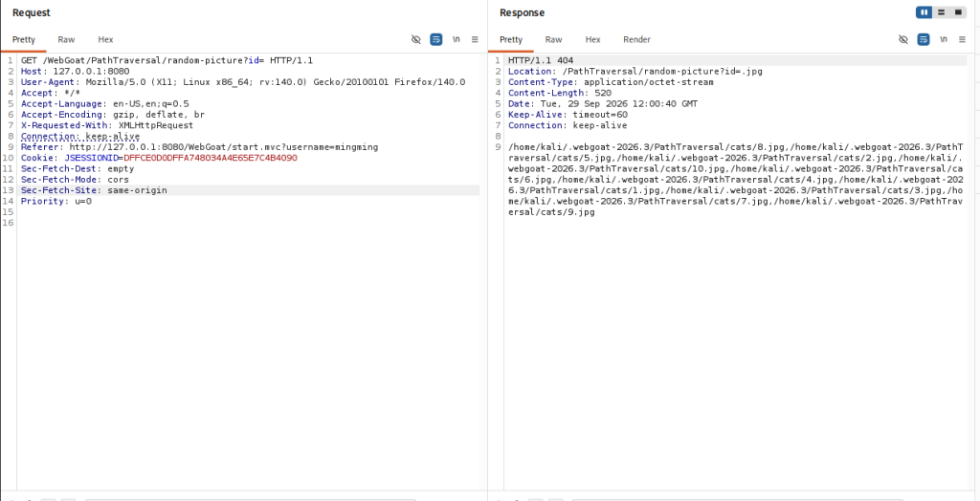Screen dimensions: 980x501
Task: Click the Content-Length: 520 header line
Action: pyautogui.click(x=560, y=93)
